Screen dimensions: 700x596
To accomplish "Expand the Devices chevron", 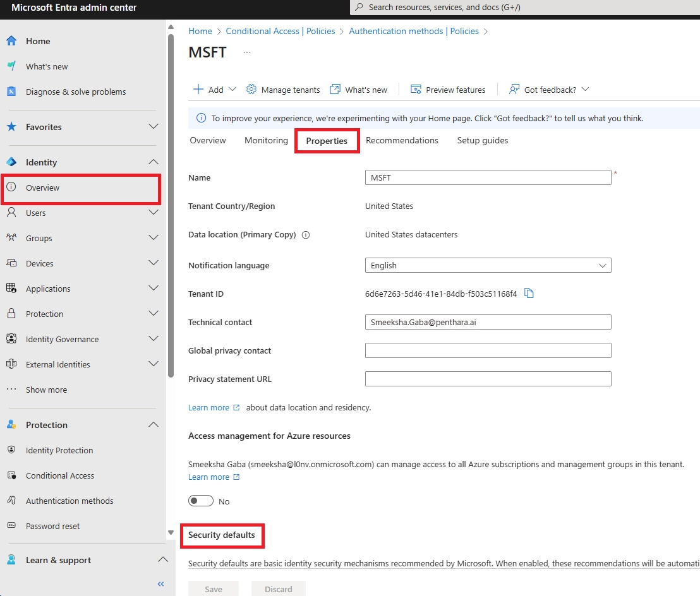I will pos(154,263).
